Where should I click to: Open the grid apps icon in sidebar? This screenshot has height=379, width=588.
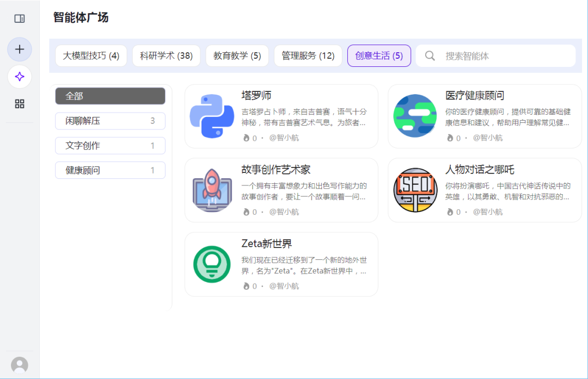(x=20, y=104)
